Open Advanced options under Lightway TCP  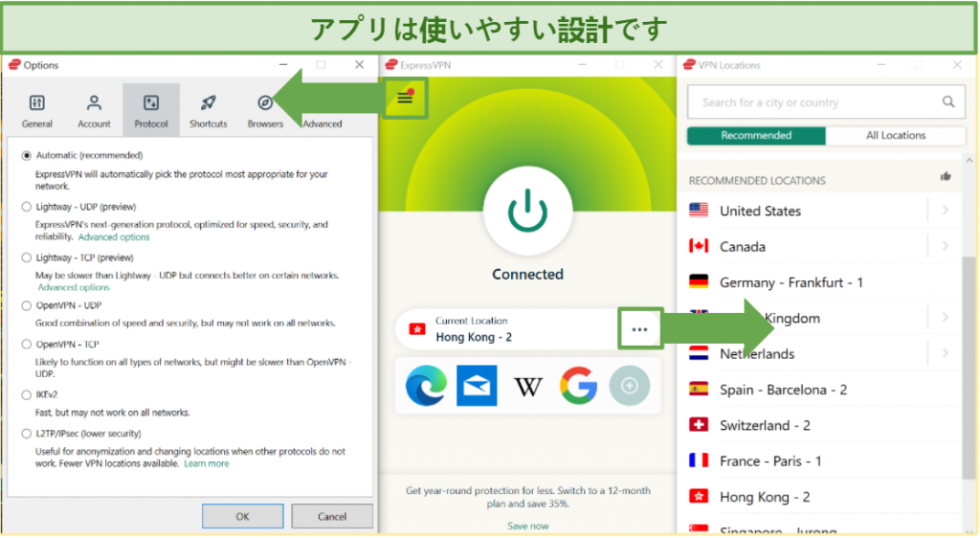pos(74,287)
